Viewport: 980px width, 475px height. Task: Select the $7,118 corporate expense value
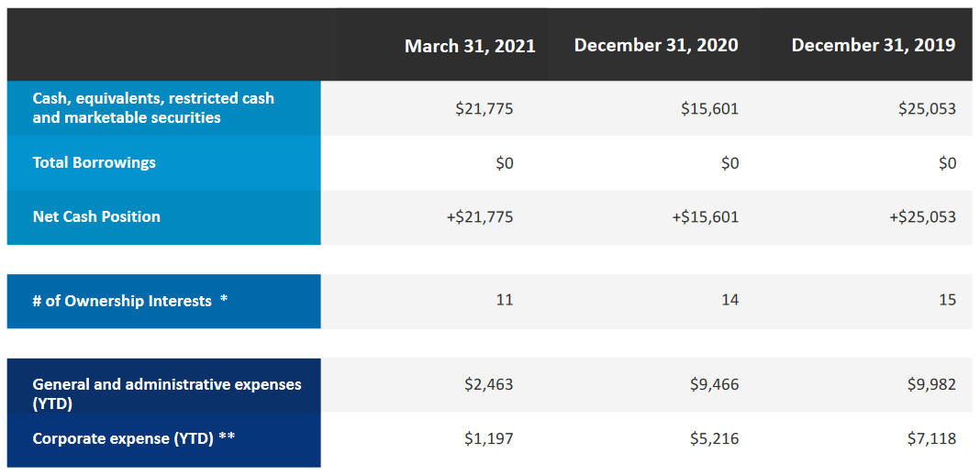[931, 438]
